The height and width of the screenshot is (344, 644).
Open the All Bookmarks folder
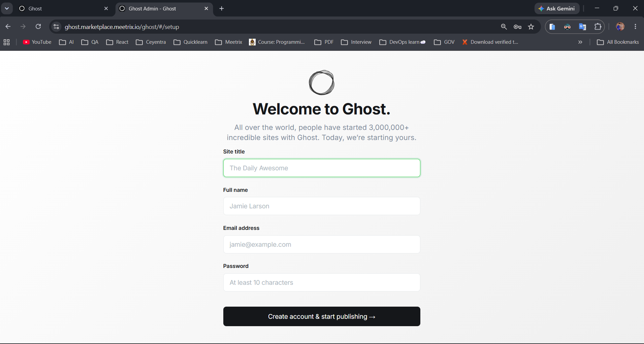[618, 42]
